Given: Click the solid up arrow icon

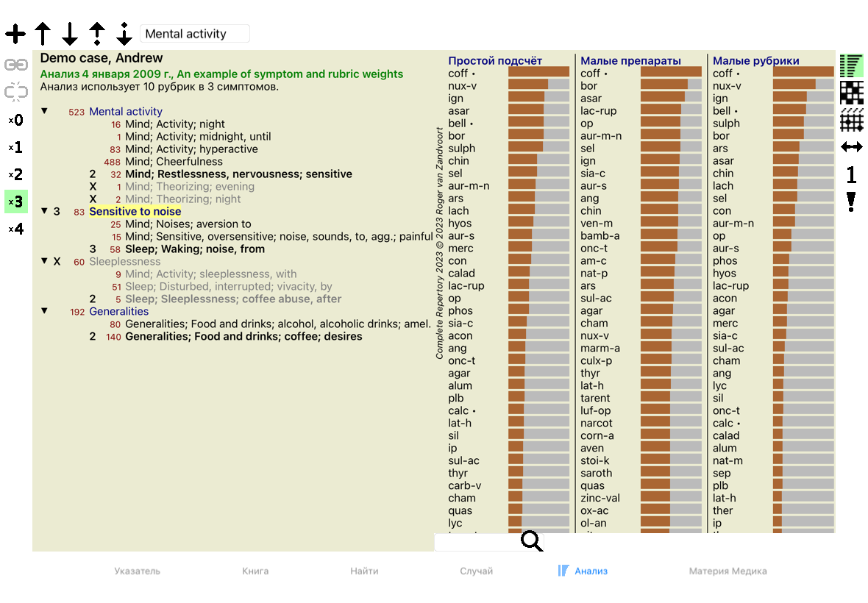Looking at the screenshot, I should click(43, 34).
